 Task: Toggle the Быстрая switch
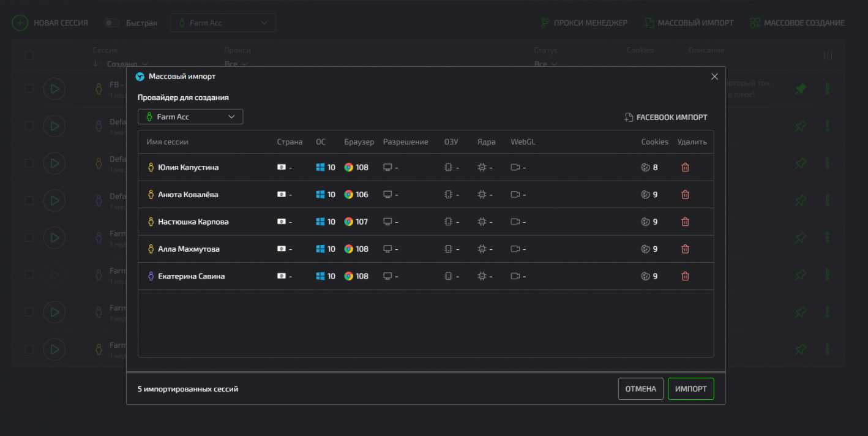pyautogui.click(x=111, y=23)
